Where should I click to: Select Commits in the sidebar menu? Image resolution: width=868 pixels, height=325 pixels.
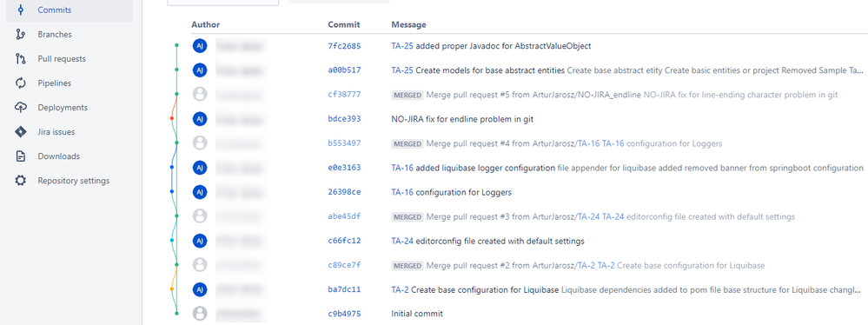click(70, 10)
